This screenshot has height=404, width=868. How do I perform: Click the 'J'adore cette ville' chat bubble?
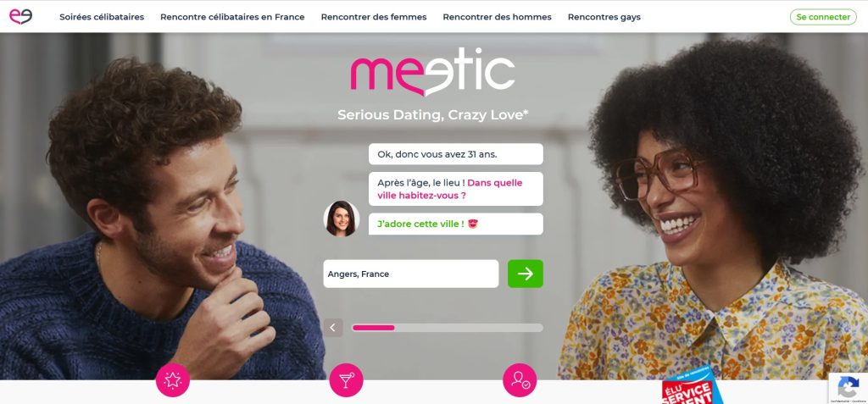pos(455,224)
